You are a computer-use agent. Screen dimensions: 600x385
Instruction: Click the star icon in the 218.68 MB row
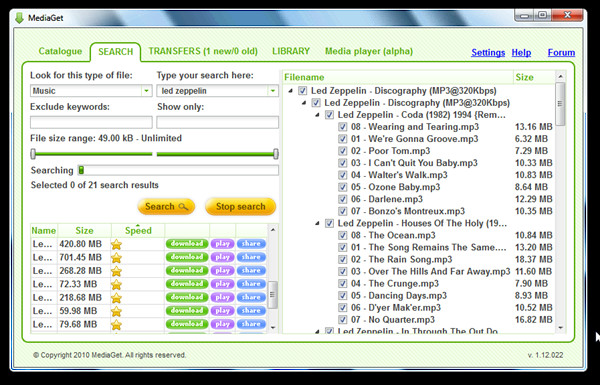116,298
